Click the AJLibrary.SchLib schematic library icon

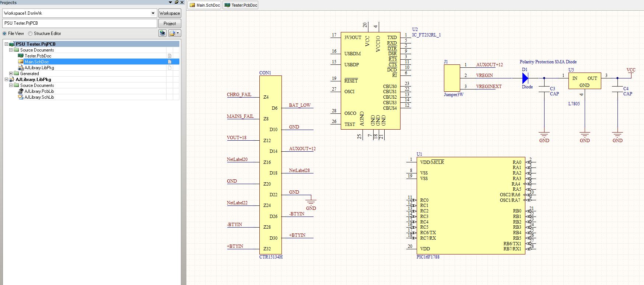tap(21, 97)
